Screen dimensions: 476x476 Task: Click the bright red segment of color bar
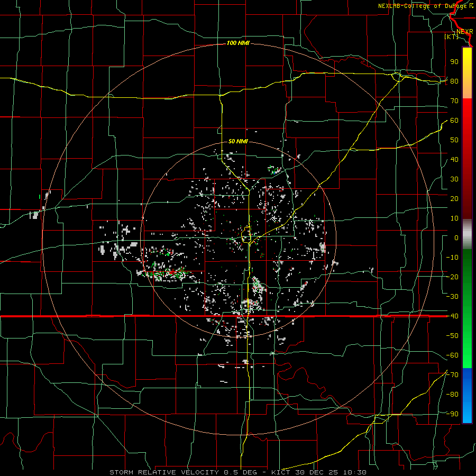pyautogui.click(x=467, y=116)
